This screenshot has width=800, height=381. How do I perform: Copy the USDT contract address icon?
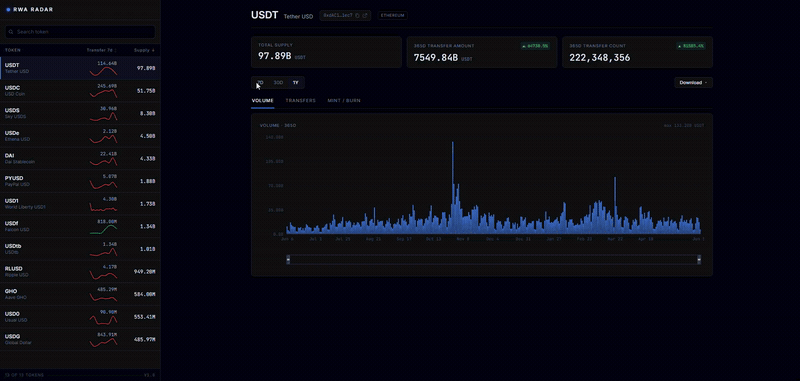click(357, 16)
